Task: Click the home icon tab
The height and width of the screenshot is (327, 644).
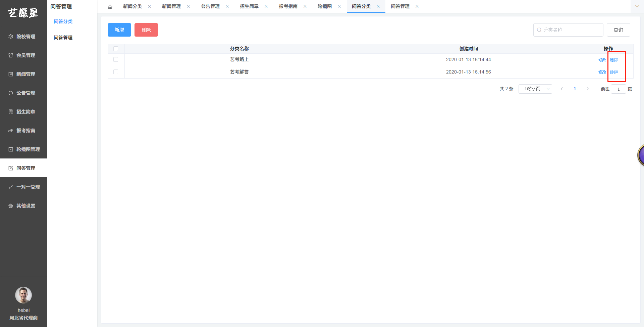Action: 110,7
